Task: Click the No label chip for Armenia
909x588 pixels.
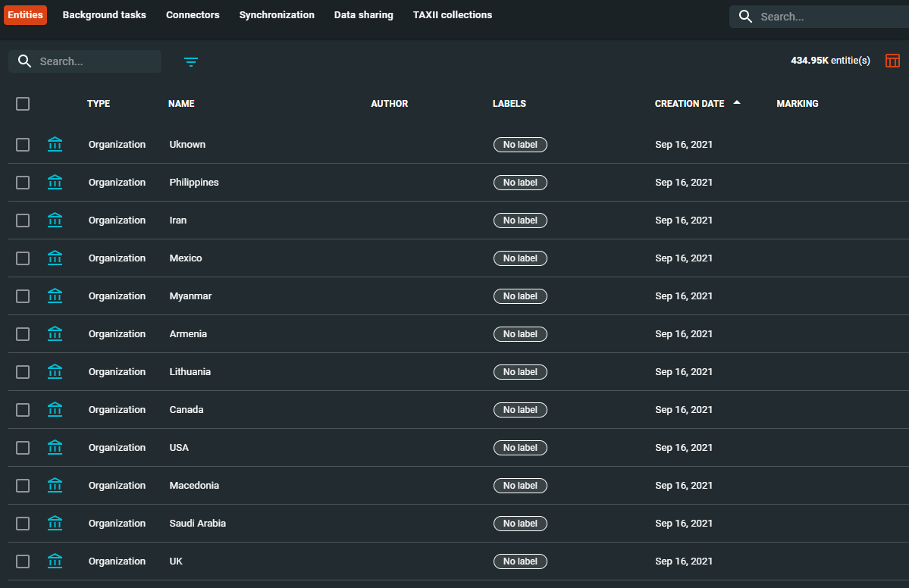Action: (x=520, y=333)
